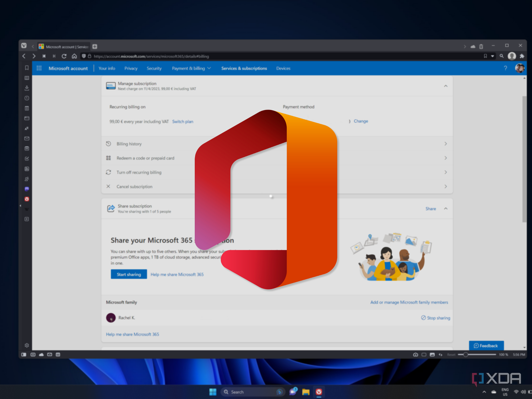Reload the current page

(64, 56)
